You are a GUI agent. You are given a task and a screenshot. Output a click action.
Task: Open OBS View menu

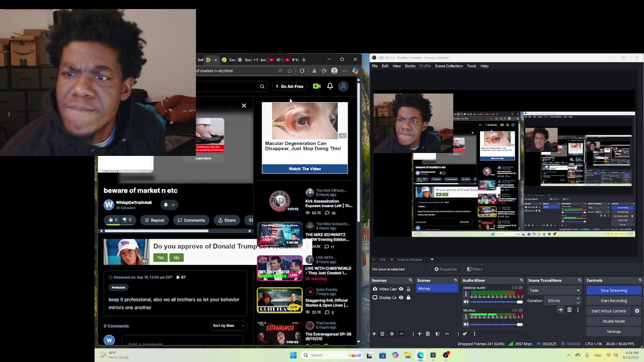click(396, 66)
